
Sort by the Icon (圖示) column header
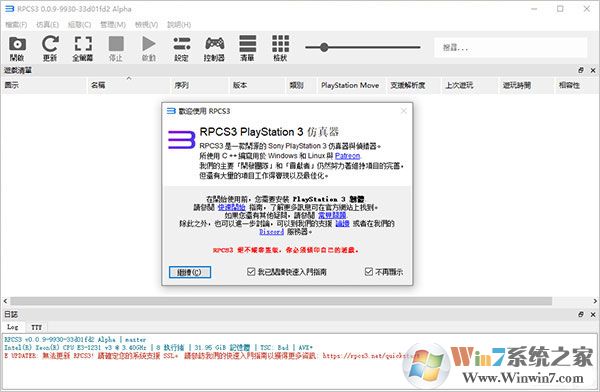(x=44, y=85)
